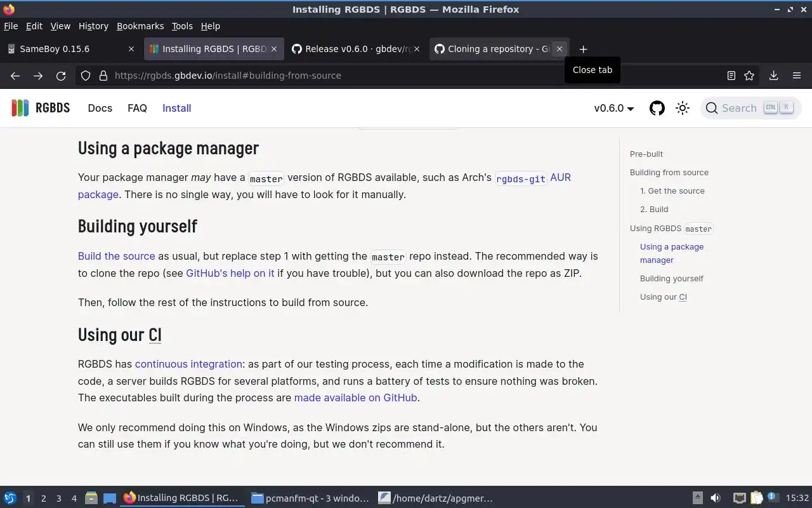This screenshot has height=508, width=812.
Task: Switch to the SameBoy 0.15.6 tab
Action: 70,49
